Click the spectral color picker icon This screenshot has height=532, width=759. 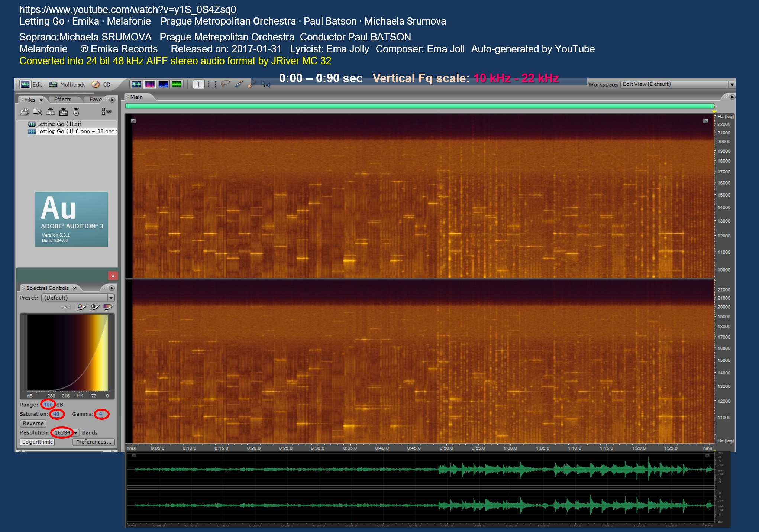[82, 307]
